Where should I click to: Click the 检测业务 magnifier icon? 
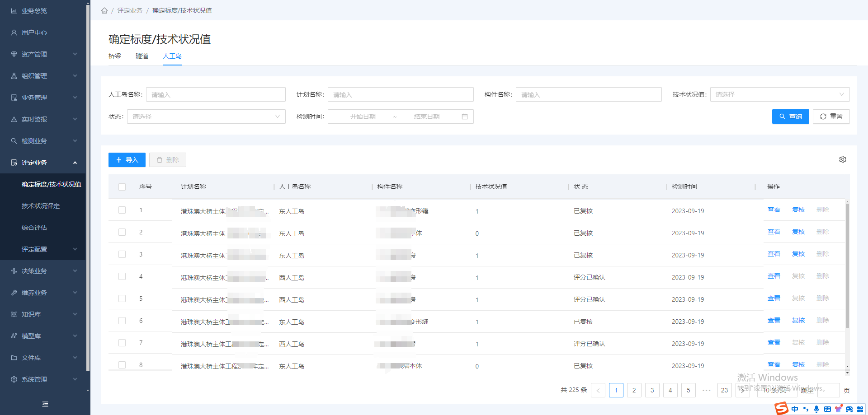[14, 141]
